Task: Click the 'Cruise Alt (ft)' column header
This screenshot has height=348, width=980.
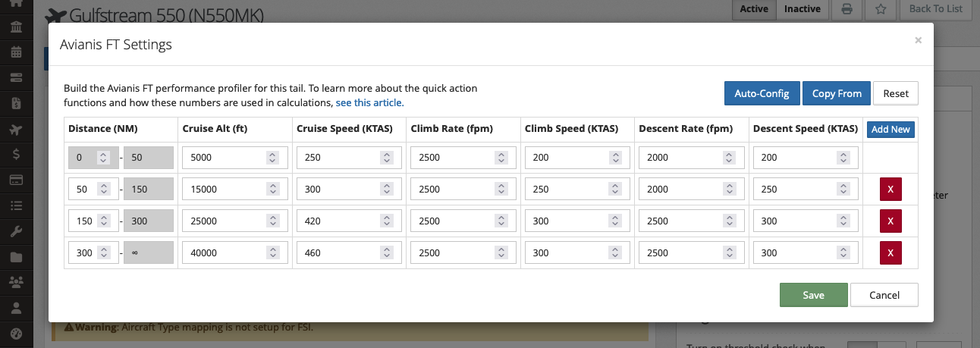Action: 215,129
